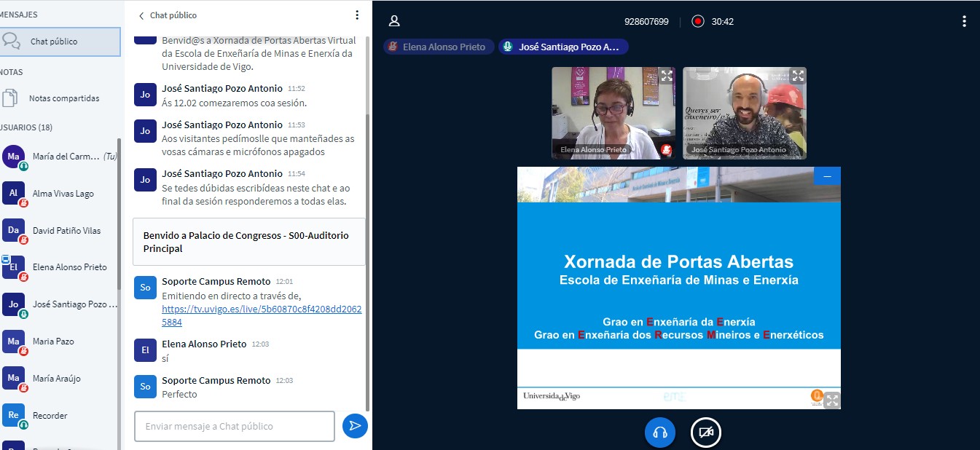Select user Alma Vivas Lago
The image size is (980, 450).
click(60, 194)
